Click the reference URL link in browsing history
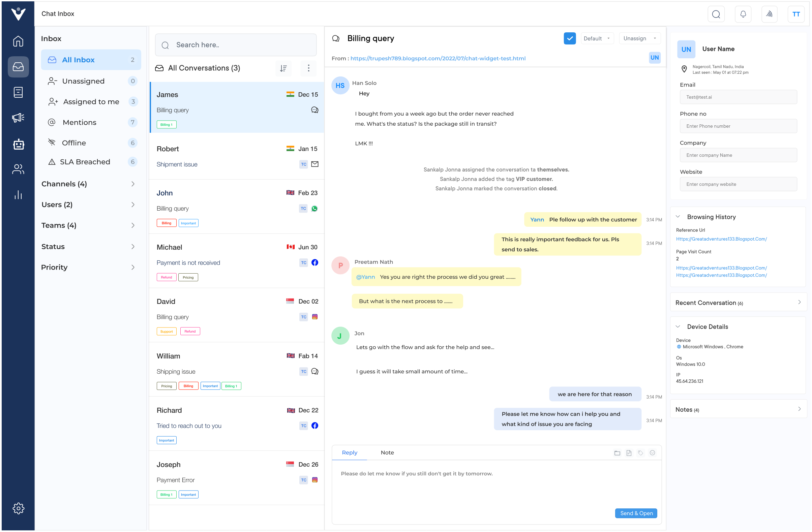The image size is (812, 532). point(722,239)
